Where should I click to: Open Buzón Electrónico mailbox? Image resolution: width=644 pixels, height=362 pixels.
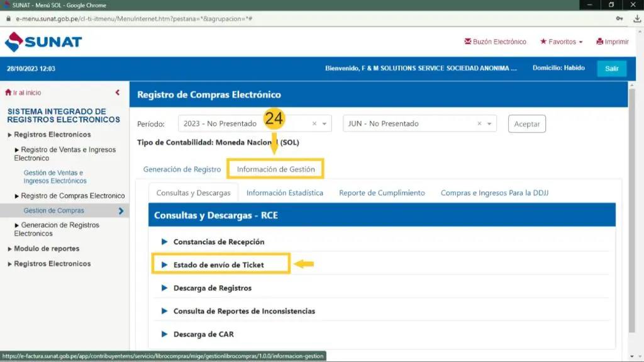click(495, 42)
